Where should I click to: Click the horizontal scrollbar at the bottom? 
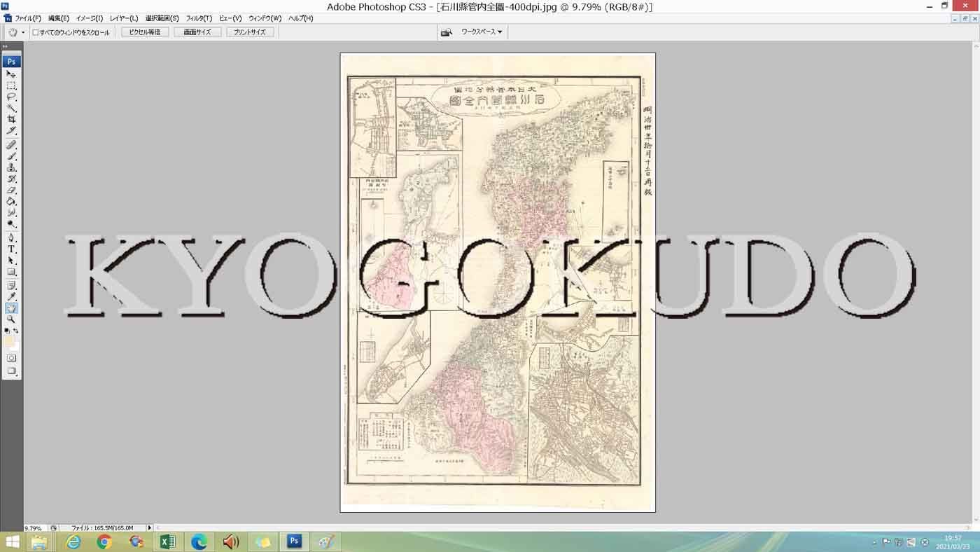coord(563,527)
